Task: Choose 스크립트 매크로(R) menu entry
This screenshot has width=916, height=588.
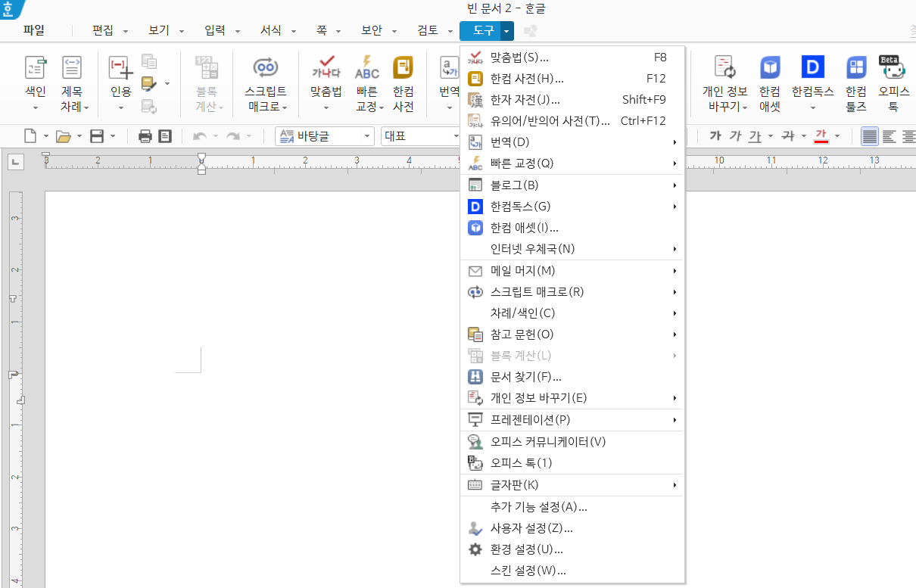Action: click(572, 291)
